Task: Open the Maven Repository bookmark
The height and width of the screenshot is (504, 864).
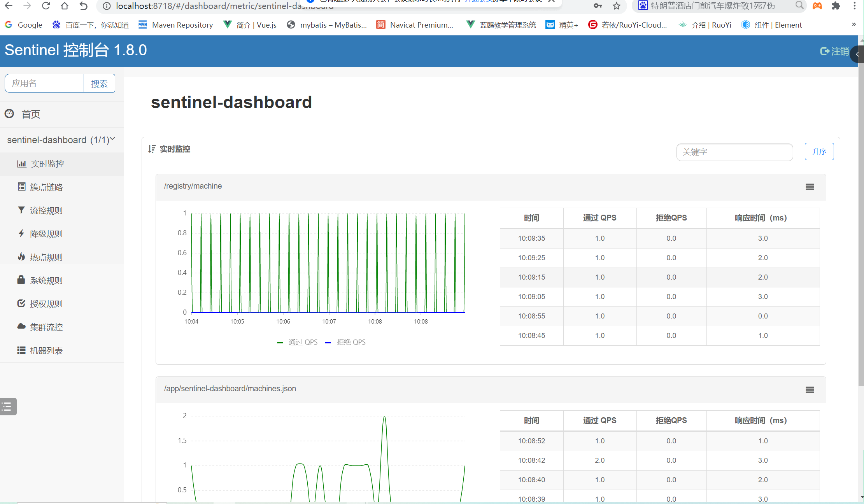Action: (176, 25)
